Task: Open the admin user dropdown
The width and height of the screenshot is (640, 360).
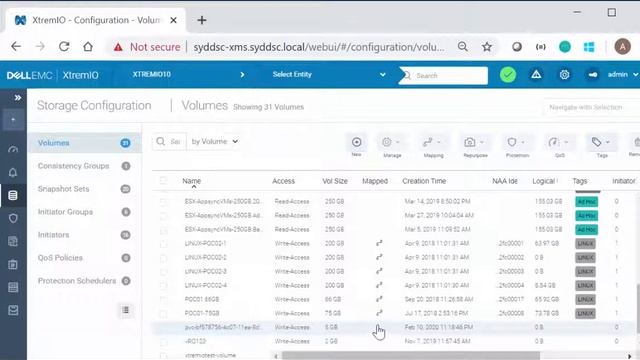Action: (x=622, y=74)
